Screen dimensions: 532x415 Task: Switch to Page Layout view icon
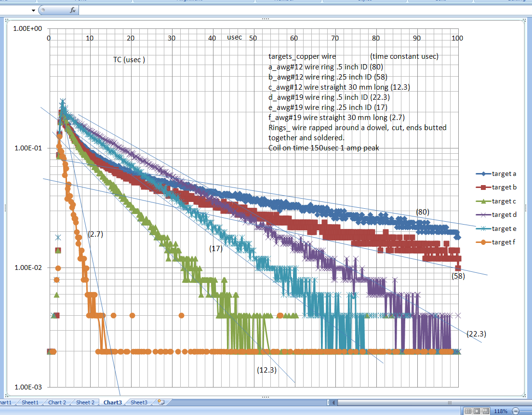477,411
